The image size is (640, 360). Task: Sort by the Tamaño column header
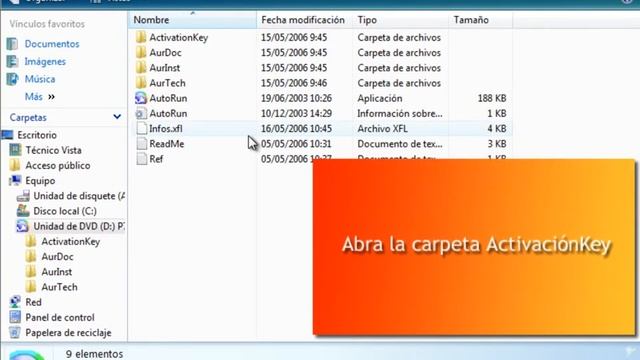pos(480,20)
